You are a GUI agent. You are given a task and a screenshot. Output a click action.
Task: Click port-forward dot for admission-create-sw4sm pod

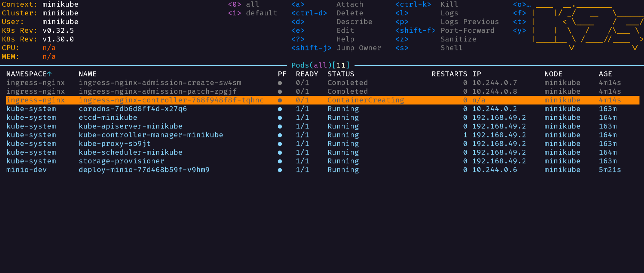pos(280,83)
